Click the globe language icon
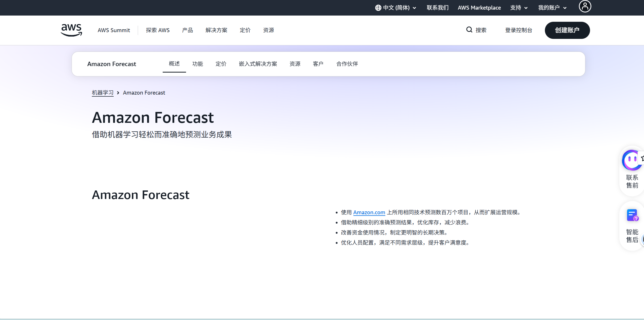Image resolution: width=644 pixels, height=320 pixels. point(378,8)
